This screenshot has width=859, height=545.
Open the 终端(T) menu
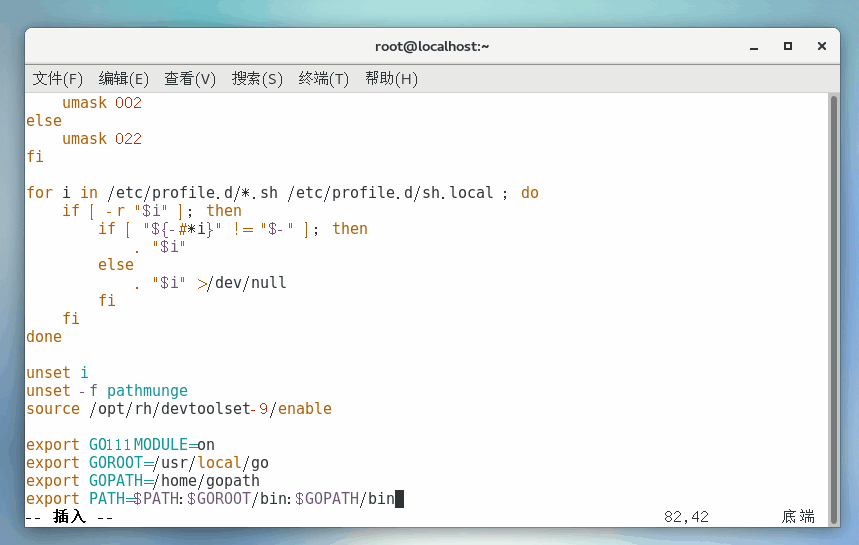(324, 79)
